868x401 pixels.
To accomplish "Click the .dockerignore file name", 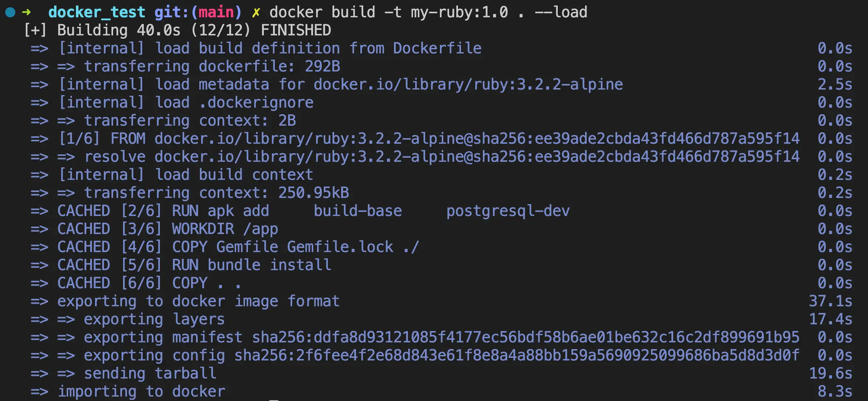I will (256, 103).
